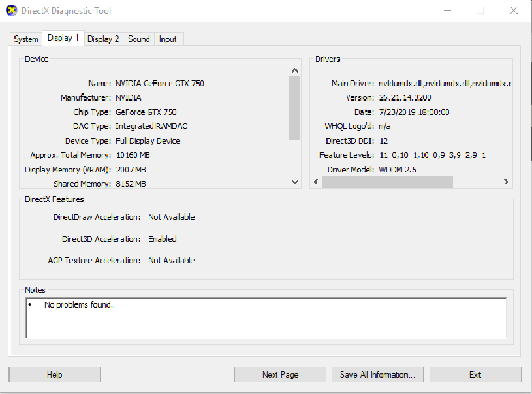Switch to the Input tab
532x394 pixels.
click(x=168, y=39)
